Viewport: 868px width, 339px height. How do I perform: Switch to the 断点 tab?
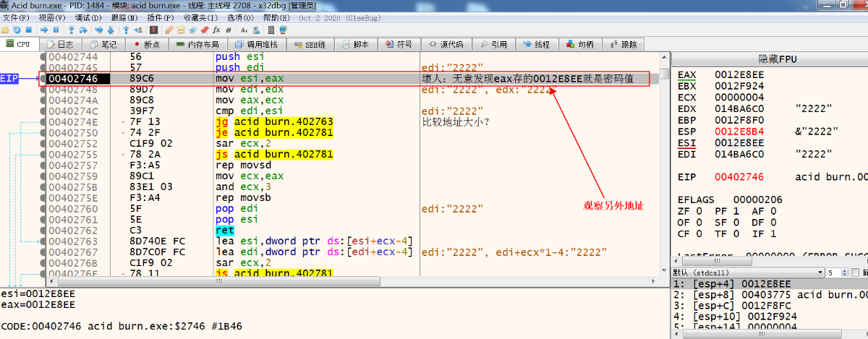pos(147,44)
